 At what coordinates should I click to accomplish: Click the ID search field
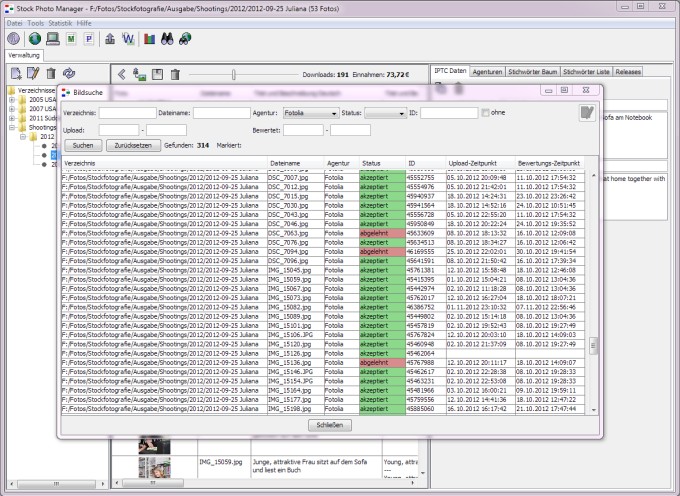[x=449, y=113]
